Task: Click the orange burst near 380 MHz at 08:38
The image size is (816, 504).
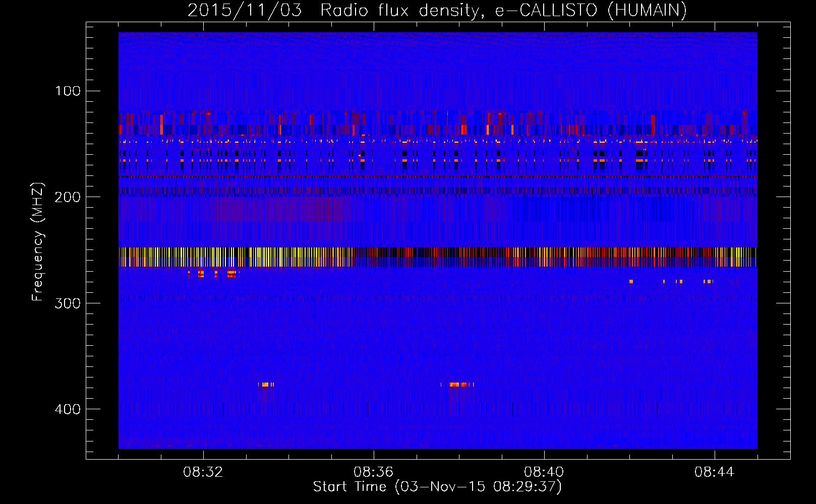Action: [457, 385]
